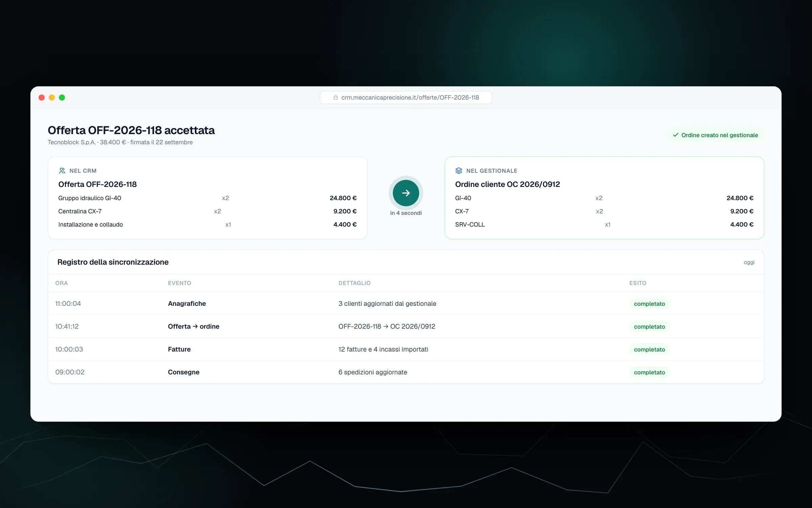Screen dimensions: 812x508
Task: Click time 09:00:02
Action: click(x=70, y=372)
